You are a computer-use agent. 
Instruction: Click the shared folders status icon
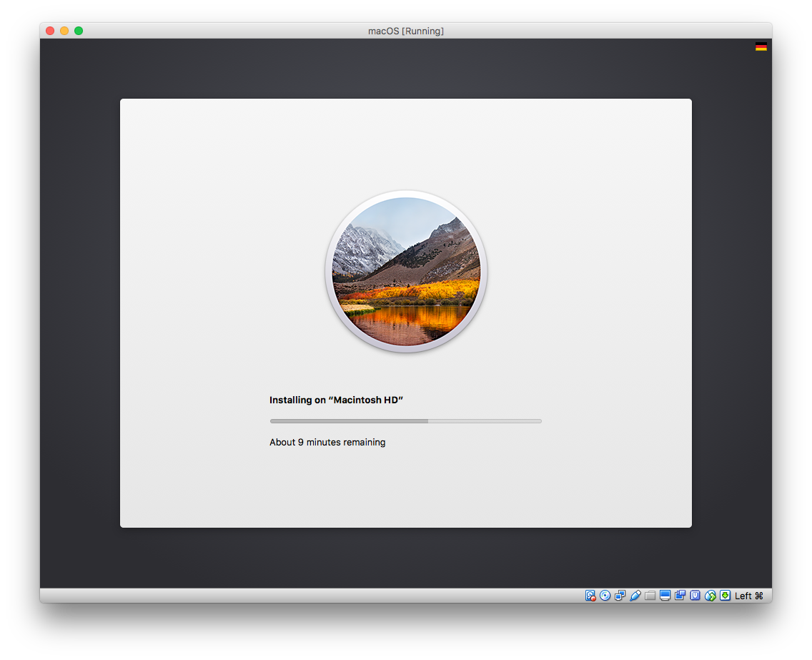click(650, 596)
